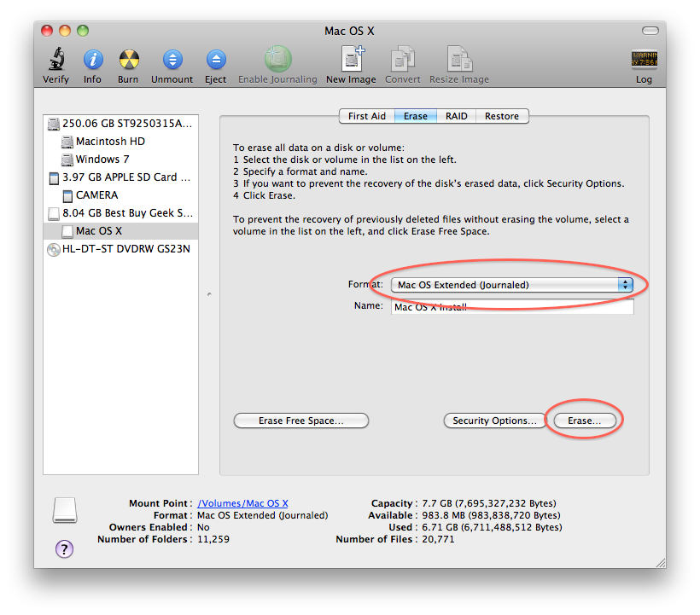700x615 pixels.
Task: Click the yellow minimize window button
Action: click(x=65, y=31)
